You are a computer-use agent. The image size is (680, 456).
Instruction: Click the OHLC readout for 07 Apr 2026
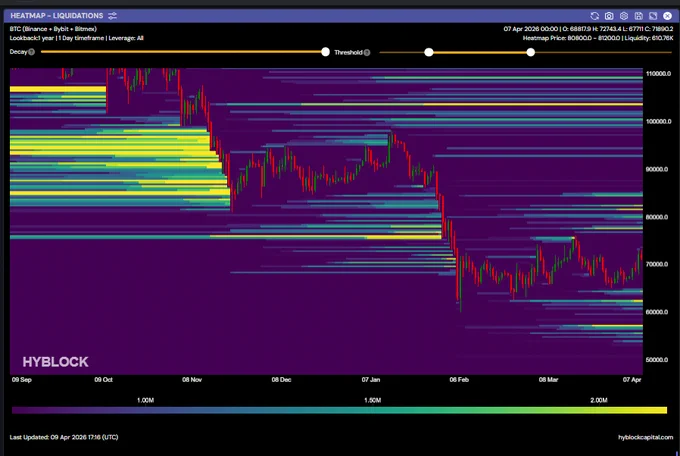coord(588,29)
